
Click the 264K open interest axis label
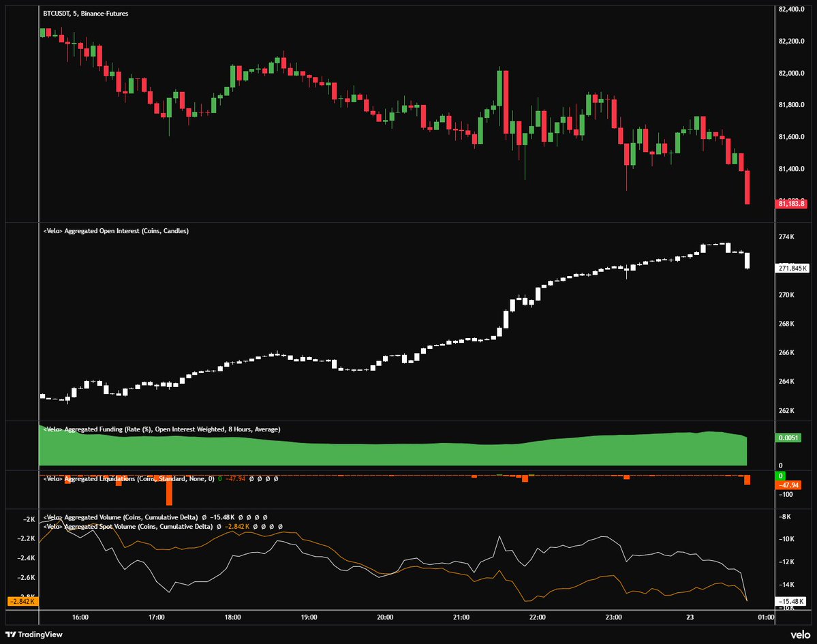coord(786,382)
